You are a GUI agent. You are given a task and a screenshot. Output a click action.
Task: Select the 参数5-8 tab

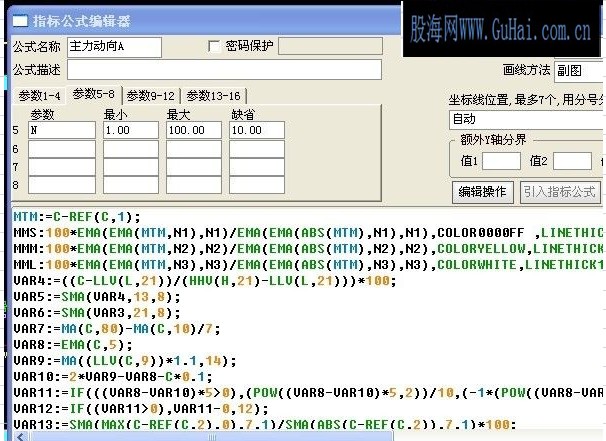(94, 94)
